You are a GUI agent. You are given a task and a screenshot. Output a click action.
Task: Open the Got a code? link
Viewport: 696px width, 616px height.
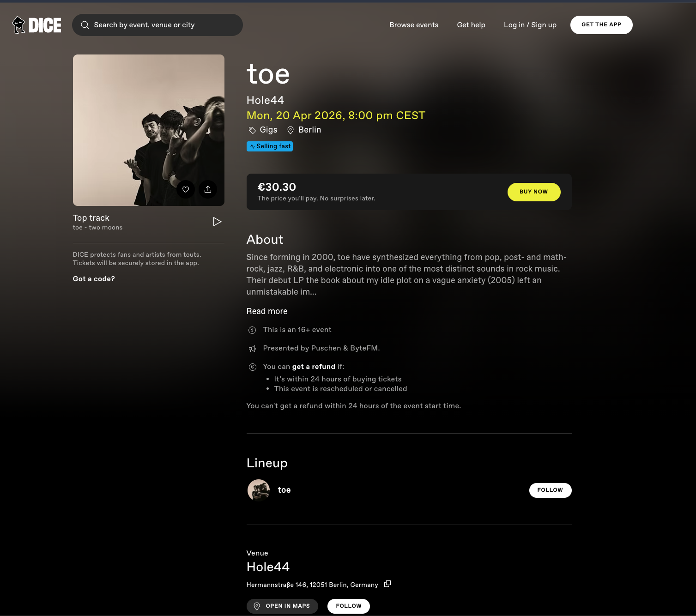[93, 279]
